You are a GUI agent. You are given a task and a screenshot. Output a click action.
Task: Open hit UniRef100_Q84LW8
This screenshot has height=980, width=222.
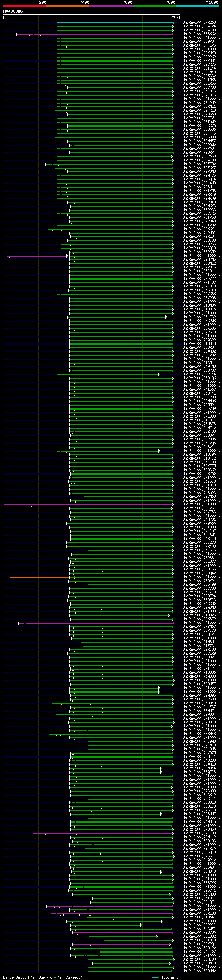[x=199, y=31]
